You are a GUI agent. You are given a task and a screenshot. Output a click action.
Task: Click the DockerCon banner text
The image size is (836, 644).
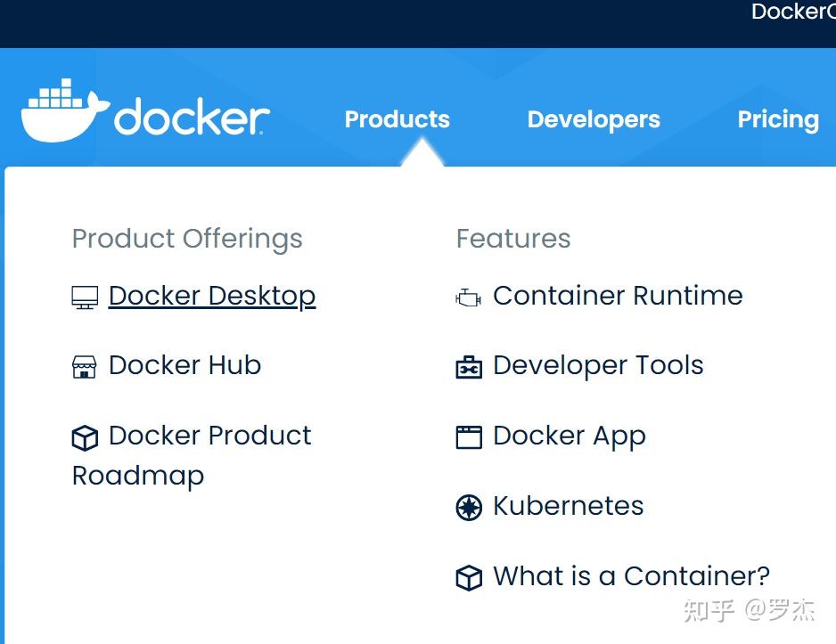point(792,12)
